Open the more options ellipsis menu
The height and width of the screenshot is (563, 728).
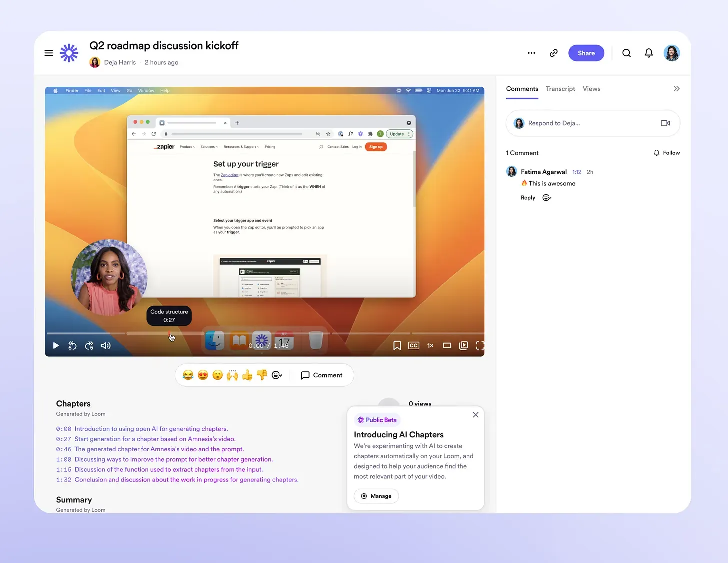(531, 53)
